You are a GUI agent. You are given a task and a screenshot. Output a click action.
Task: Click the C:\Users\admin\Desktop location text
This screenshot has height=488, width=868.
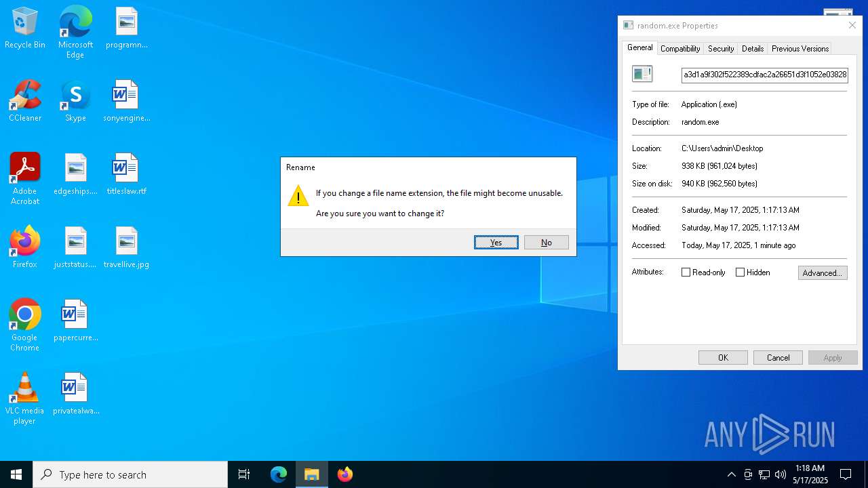pyautogui.click(x=722, y=148)
